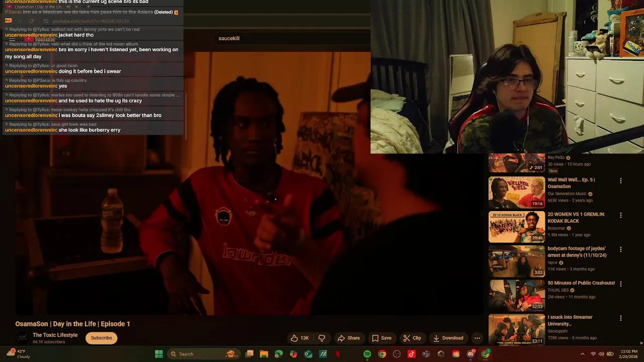Open options menu for Well Well Well video
The width and height of the screenshot is (644, 362).
(620, 180)
